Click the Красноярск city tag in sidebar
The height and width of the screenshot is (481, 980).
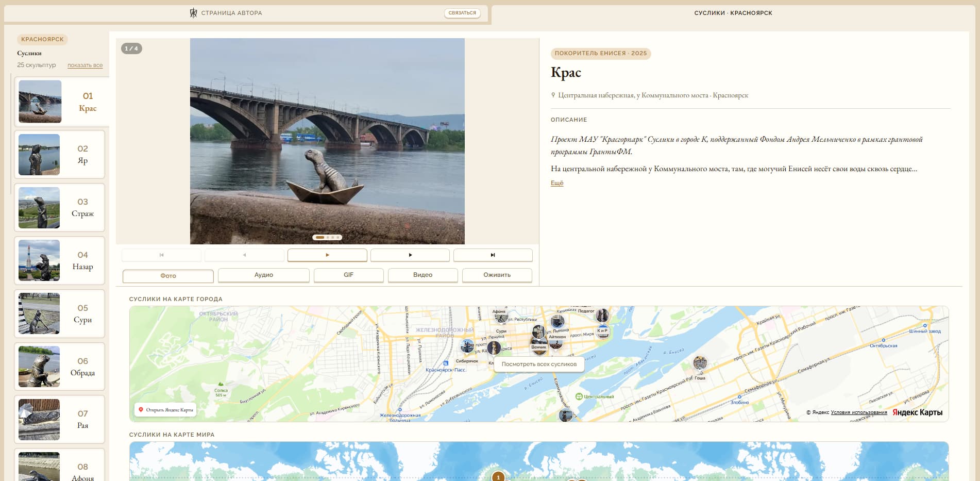click(43, 39)
